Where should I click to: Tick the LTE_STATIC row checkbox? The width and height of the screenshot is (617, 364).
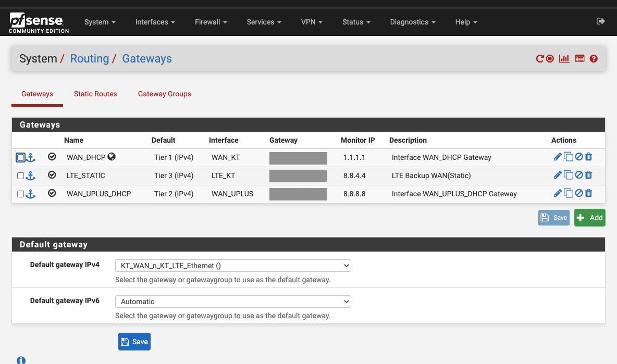pos(21,175)
